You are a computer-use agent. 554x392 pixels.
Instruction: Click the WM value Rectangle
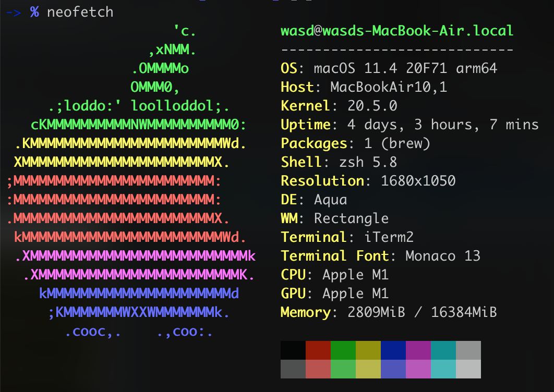tap(351, 218)
